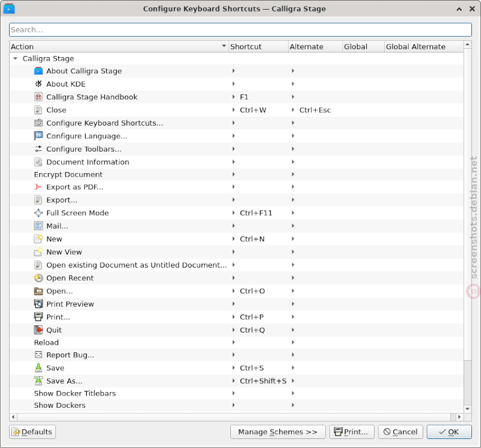Select the Encrypt Document row
Screen dimensions: 481x448
236,174
